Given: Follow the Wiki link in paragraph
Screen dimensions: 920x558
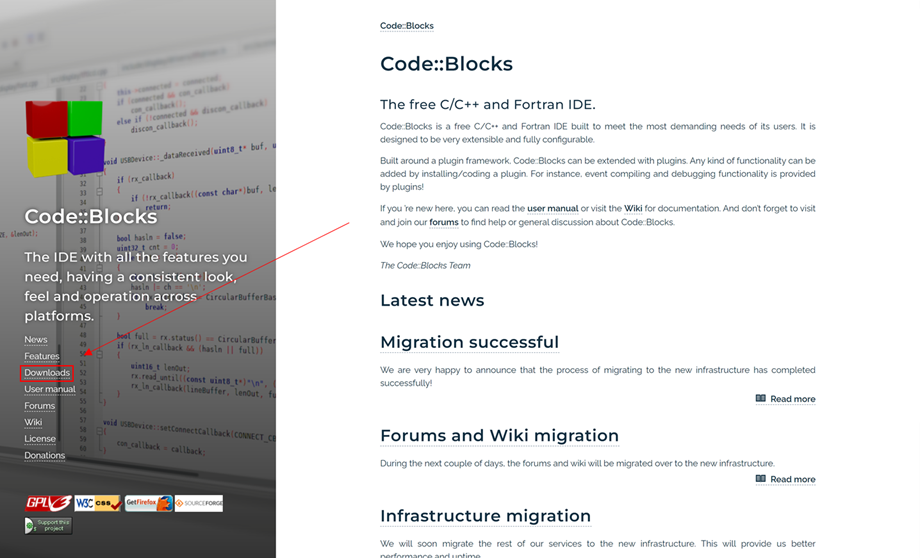Looking at the screenshot, I should click(x=633, y=208).
